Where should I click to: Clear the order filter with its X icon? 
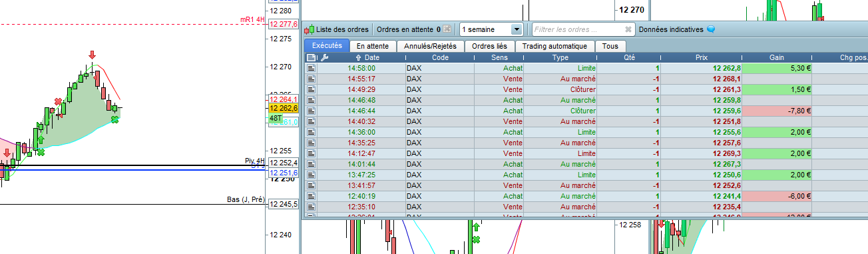628,29
